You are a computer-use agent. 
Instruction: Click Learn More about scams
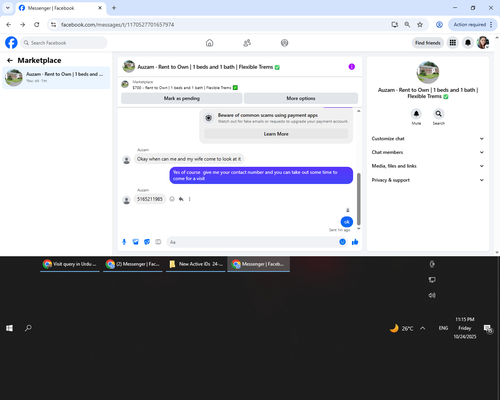coord(276,134)
